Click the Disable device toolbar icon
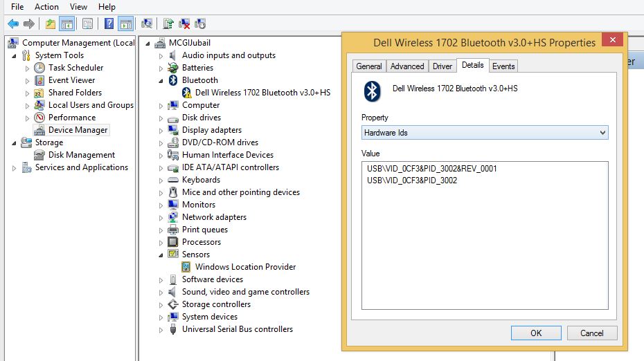Screen dimensions: 644x361 (200, 24)
